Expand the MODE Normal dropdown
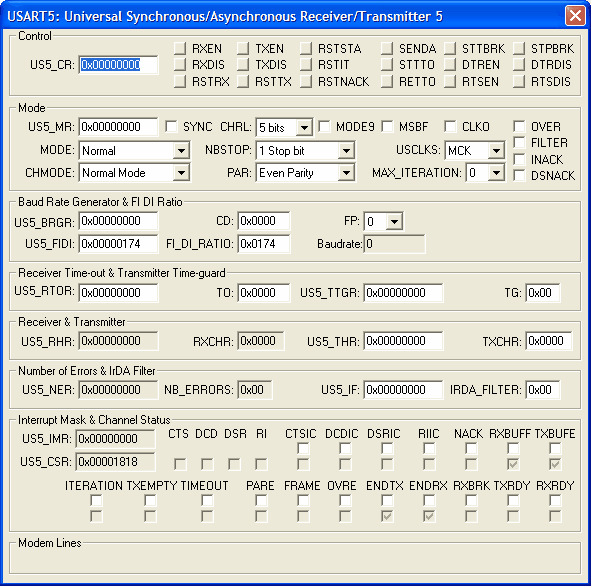The height and width of the screenshot is (586, 591). tap(181, 151)
